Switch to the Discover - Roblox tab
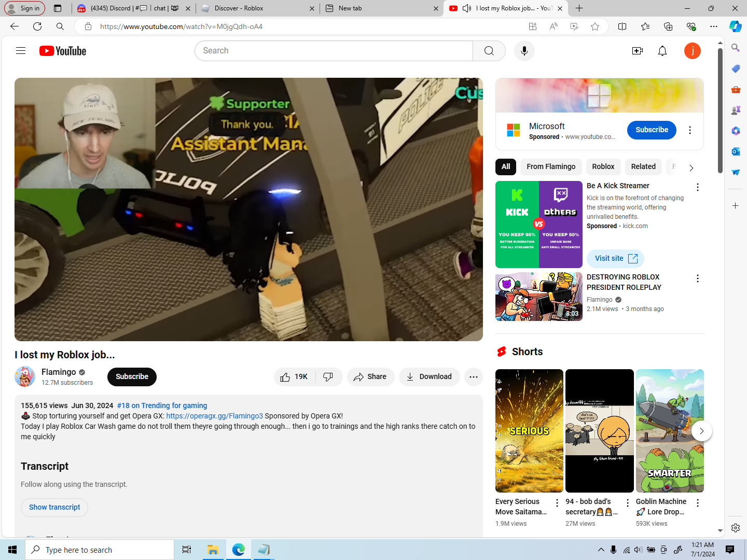The width and height of the screenshot is (747, 560). (x=257, y=8)
